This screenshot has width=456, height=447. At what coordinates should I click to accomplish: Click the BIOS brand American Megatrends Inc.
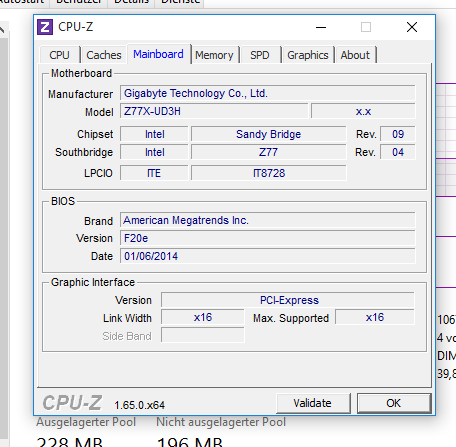click(268, 220)
